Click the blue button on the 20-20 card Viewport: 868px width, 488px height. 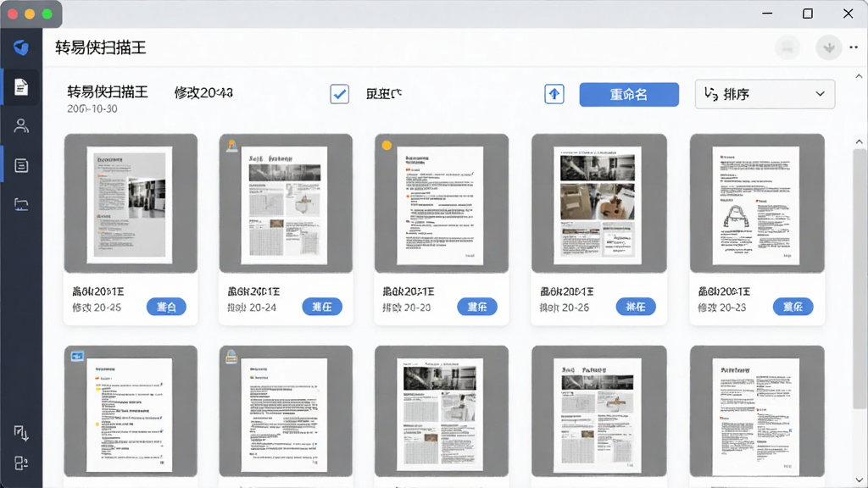click(x=476, y=307)
